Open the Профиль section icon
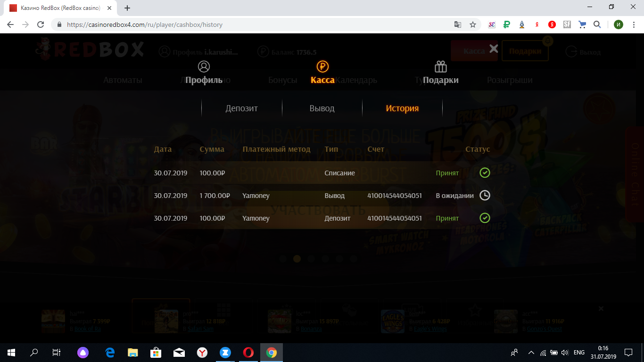 tap(204, 66)
